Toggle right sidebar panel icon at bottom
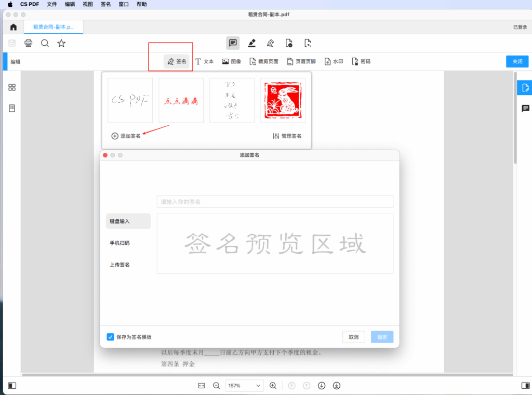The width and height of the screenshot is (532, 395). pos(525,386)
